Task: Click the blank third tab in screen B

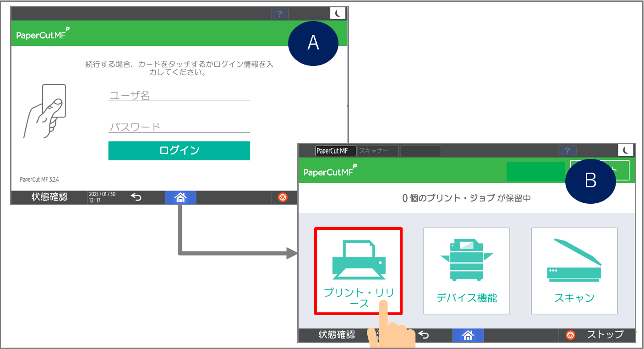Action: click(420, 151)
